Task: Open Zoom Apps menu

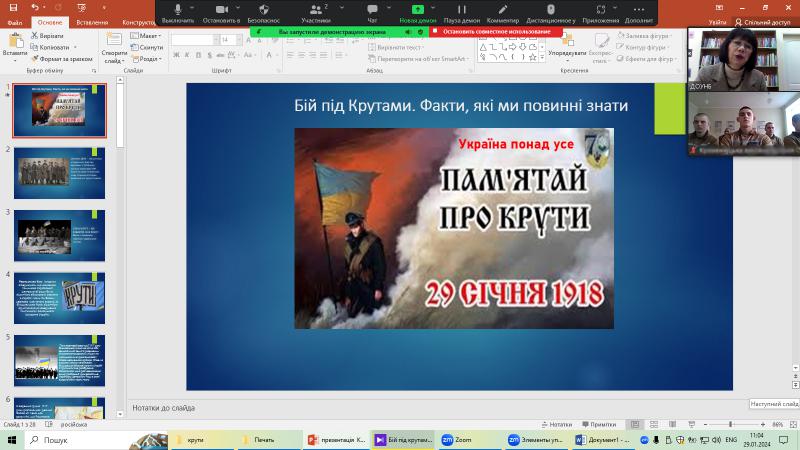Action: 601,13
